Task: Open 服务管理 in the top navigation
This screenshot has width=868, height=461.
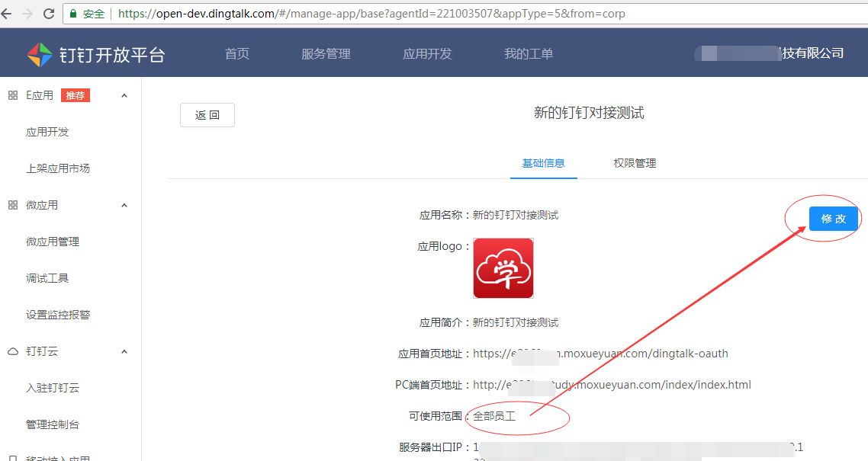Action: coord(326,53)
